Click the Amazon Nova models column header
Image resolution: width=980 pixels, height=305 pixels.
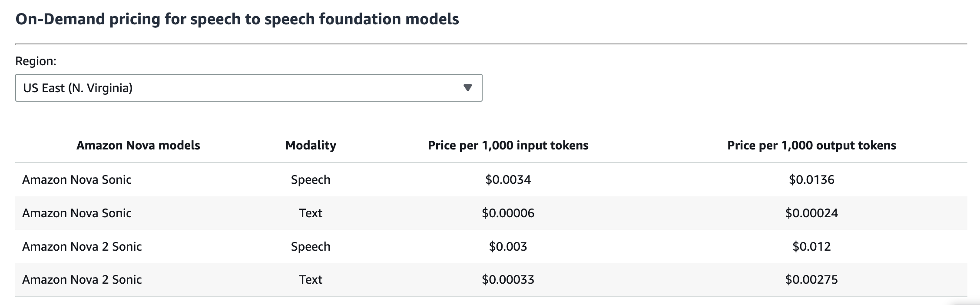pyautogui.click(x=138, y=145)
